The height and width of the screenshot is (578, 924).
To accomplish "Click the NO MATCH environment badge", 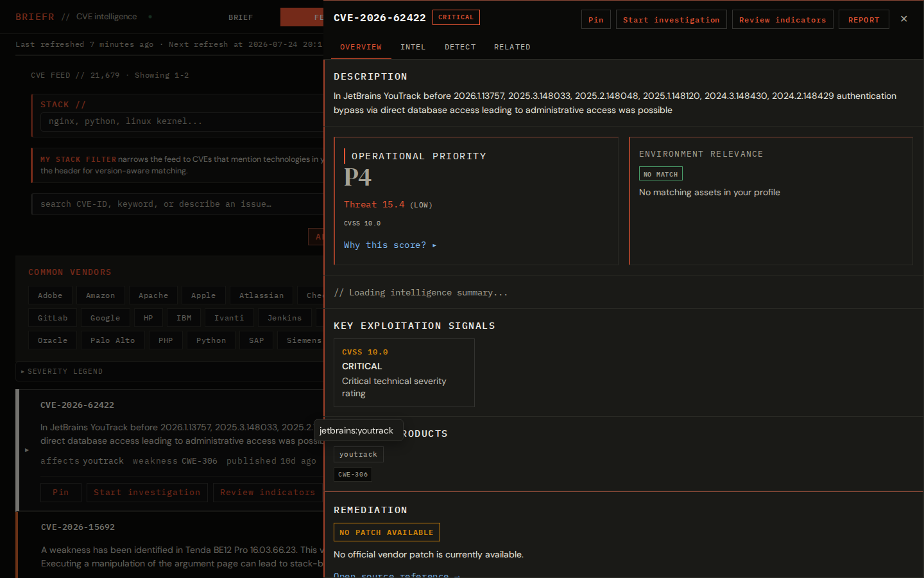I will tap(661, 174).
